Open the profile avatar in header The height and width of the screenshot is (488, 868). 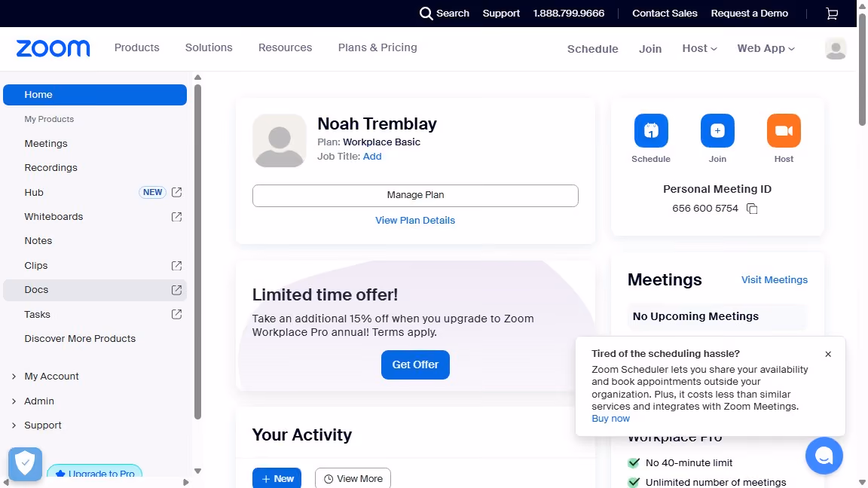pyautogui.click(x=836, y=49)
